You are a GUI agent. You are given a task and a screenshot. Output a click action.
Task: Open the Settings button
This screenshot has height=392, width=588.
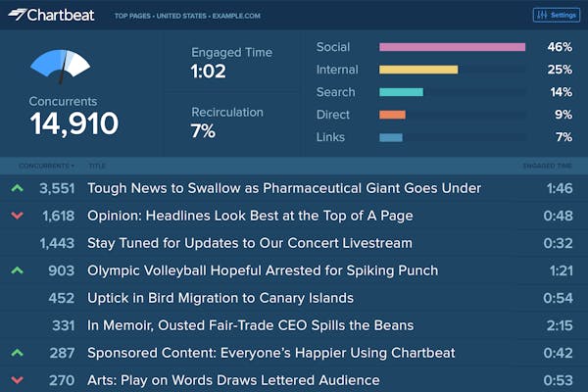point(556,15)
